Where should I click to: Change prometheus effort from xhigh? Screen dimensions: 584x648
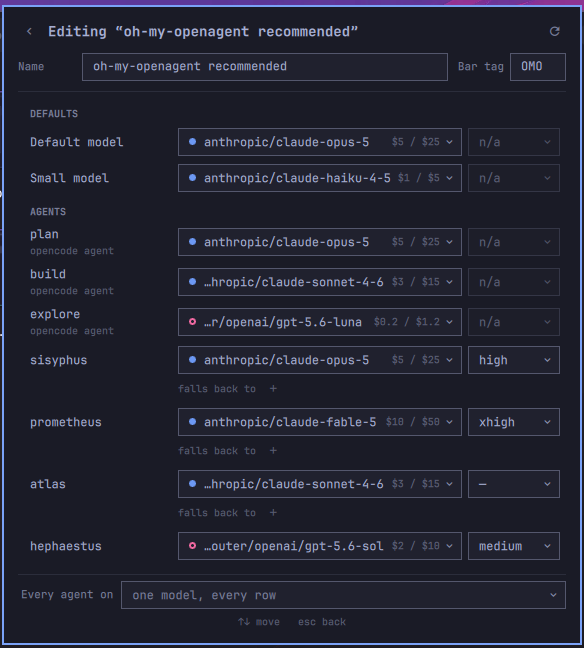[514, 422]
